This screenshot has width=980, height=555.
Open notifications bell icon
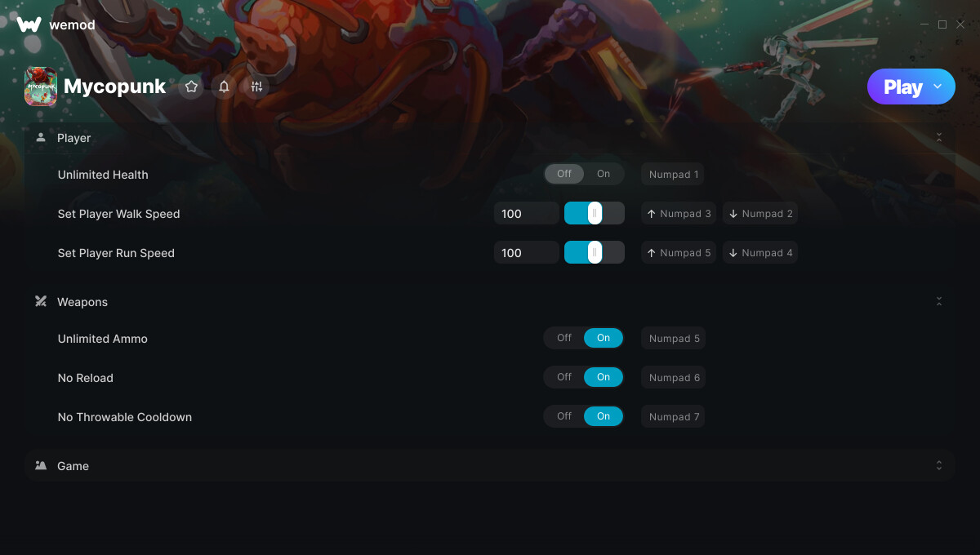(x=224, y=87)
